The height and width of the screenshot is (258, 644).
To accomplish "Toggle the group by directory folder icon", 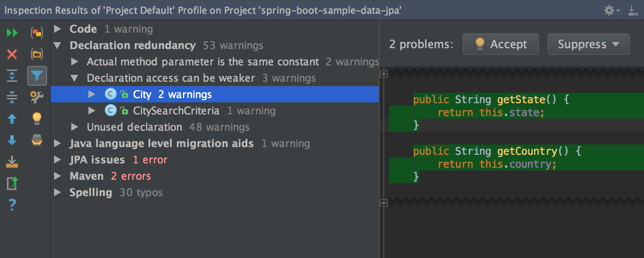I will pyautogui.click(x=37, y=54).
